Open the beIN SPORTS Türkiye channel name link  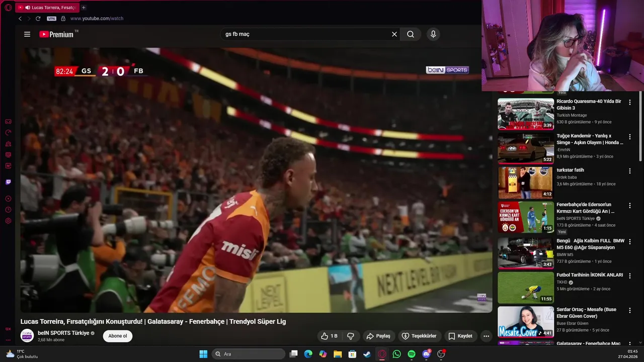[x=63, y=333]
